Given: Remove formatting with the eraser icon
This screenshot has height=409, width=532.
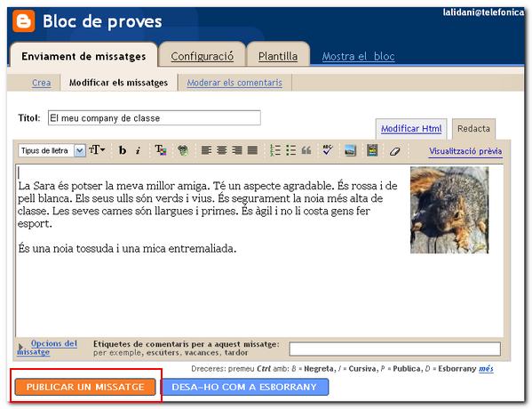Looking at the screenshot, I should [394, 151].
